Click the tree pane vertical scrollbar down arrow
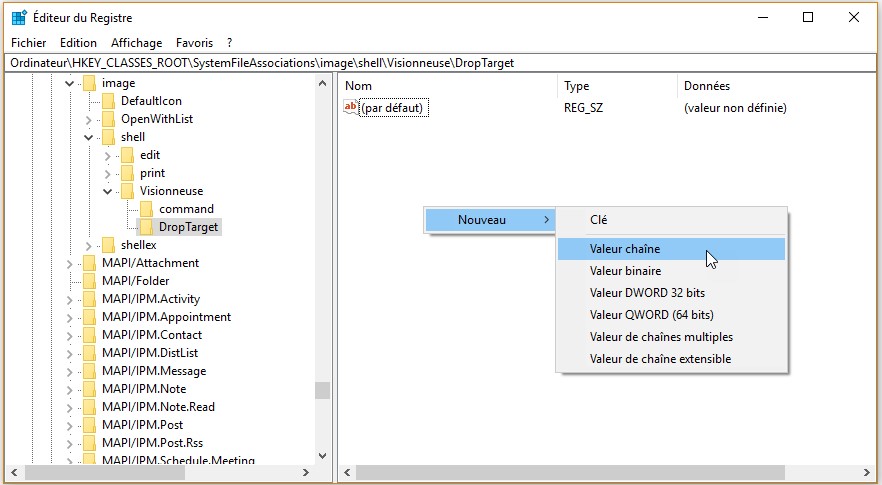This screenshot has height=485, width=882. (x=322, y=455)
